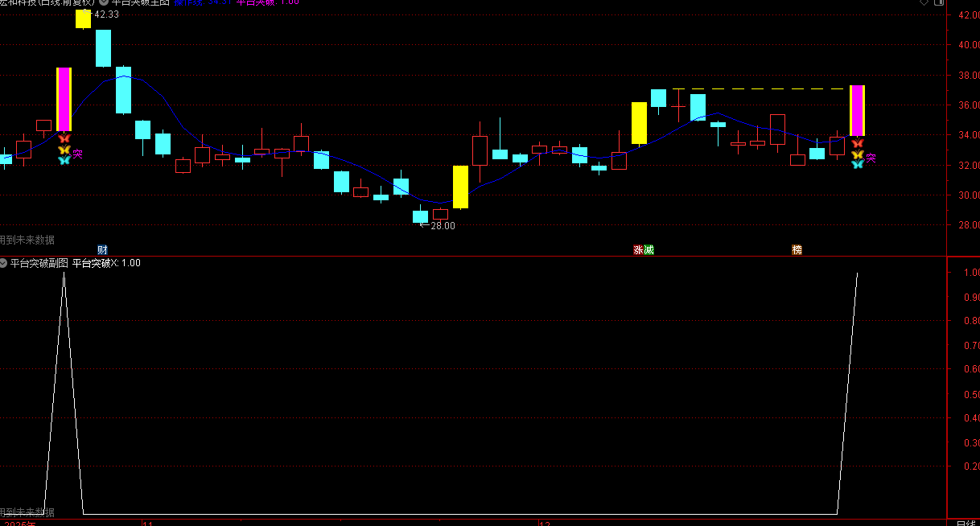Click the 38.00 price axis label

968,75
